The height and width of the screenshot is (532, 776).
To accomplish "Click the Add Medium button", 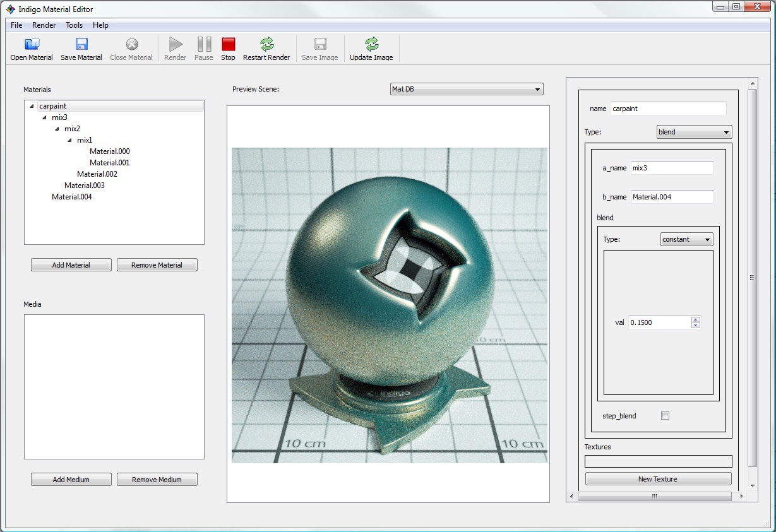I will point(71,480).
